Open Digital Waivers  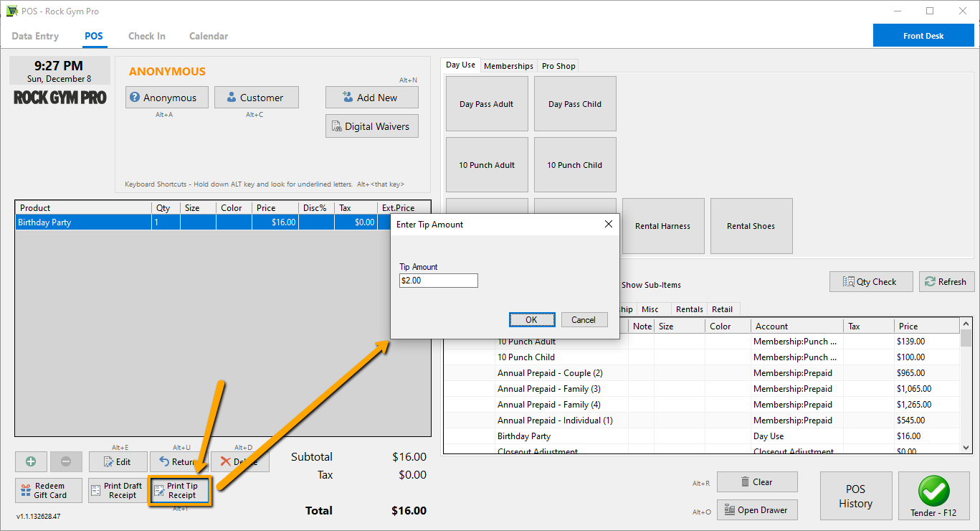(372, 126)
